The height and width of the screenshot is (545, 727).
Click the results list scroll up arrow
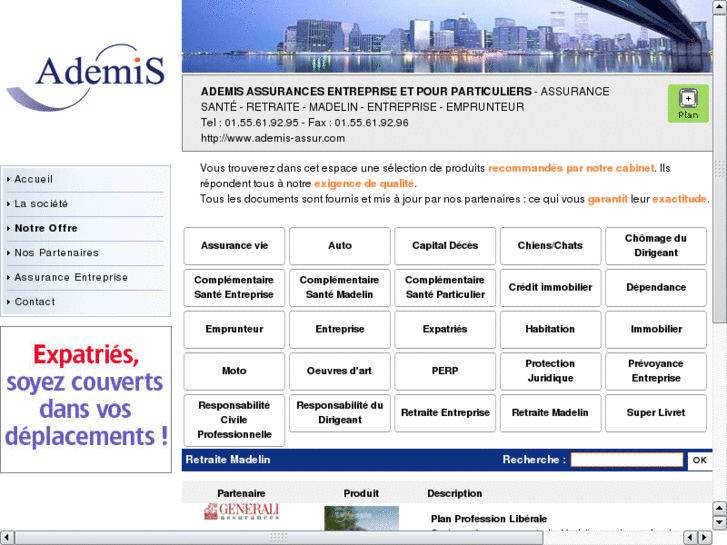[x=719, y=508]
